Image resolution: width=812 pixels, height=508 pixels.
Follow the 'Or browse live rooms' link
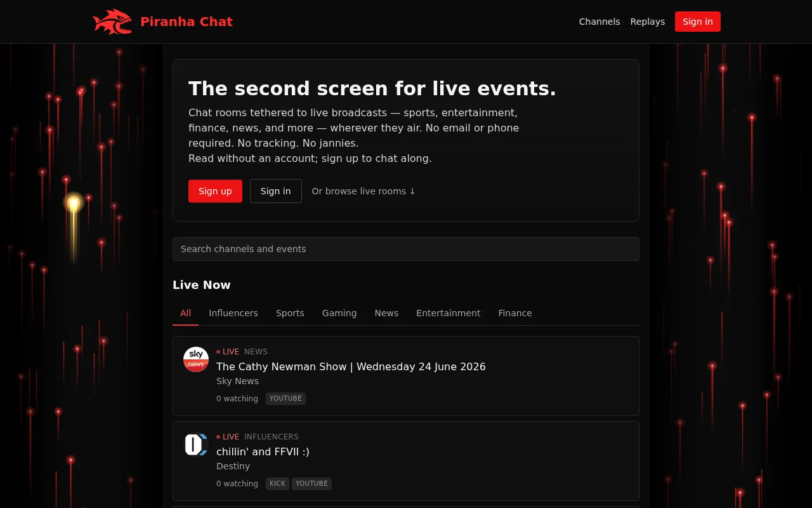click(363, 191)
